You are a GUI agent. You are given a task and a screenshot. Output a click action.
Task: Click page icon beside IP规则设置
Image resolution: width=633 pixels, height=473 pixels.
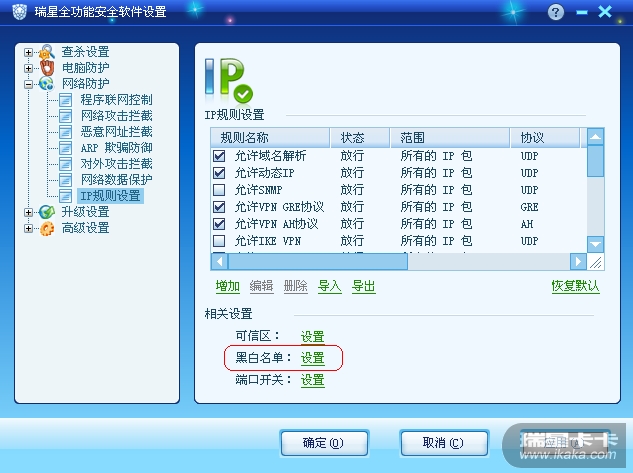(65, 196)
